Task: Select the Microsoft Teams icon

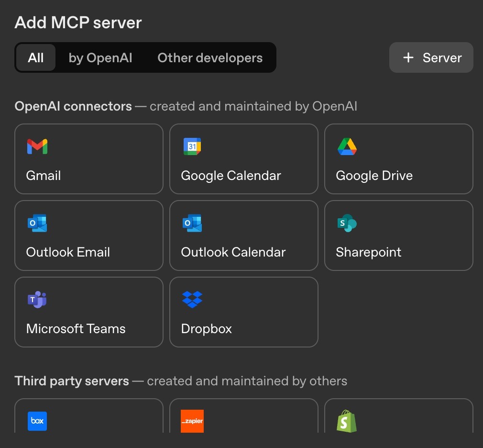Action: point(37,300)
